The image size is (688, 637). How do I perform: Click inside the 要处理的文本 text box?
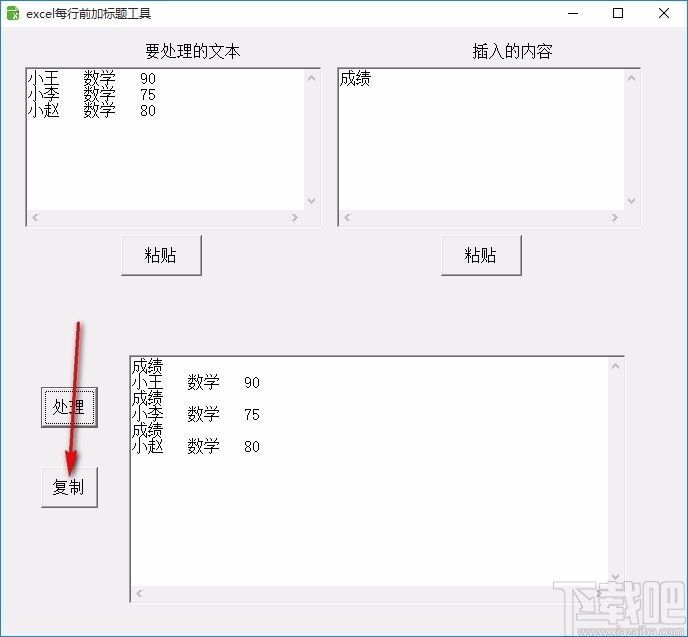click(x=166, y=140)
